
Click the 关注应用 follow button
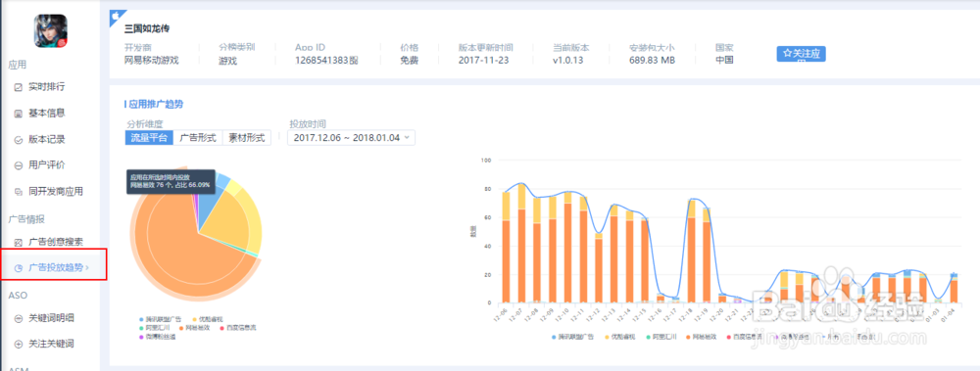click(802, 54)
